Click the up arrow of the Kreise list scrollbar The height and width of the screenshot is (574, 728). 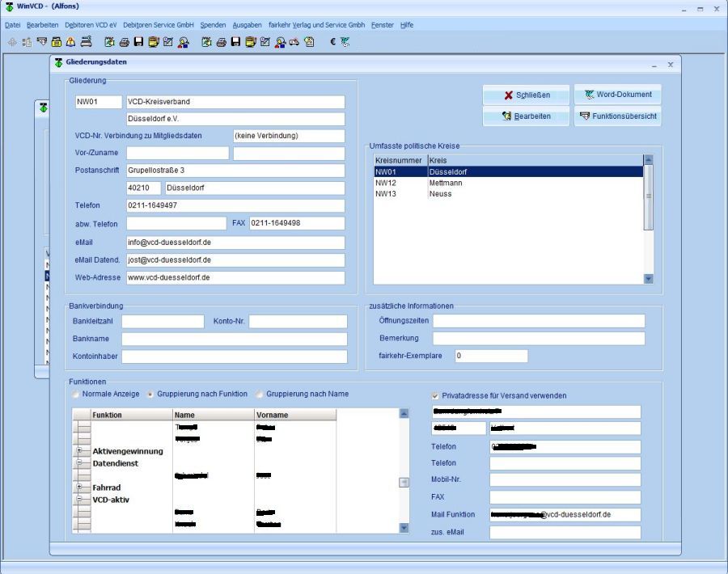(x=649, y=159)
